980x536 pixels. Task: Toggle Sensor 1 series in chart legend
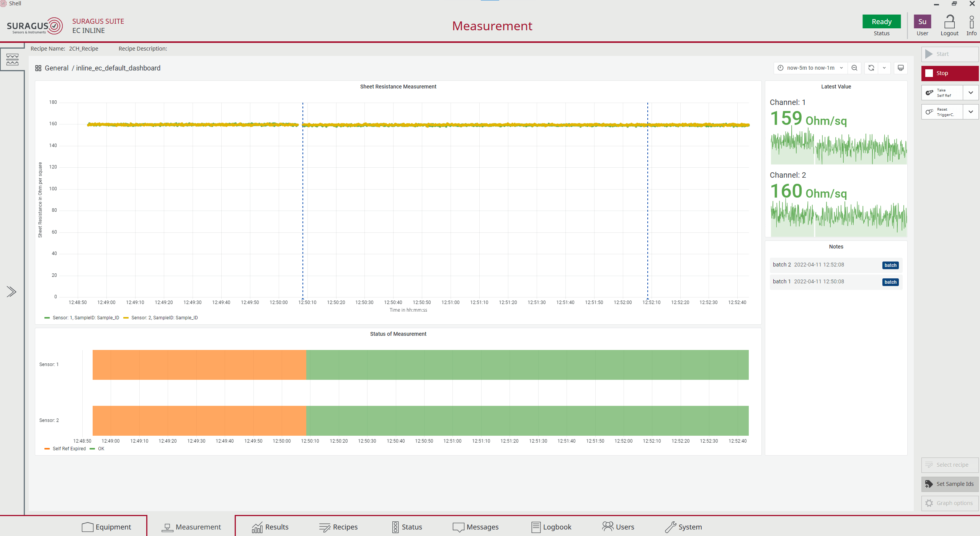click(86, 318)
